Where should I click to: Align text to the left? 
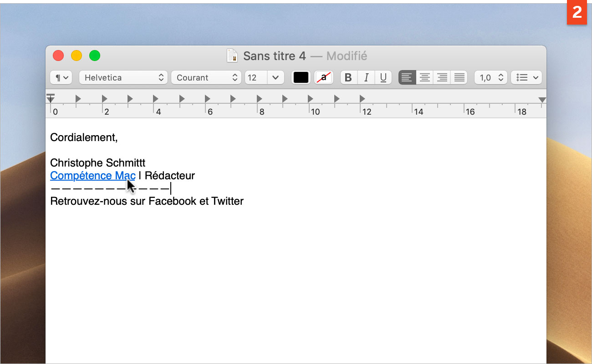(x=407, y=77)
